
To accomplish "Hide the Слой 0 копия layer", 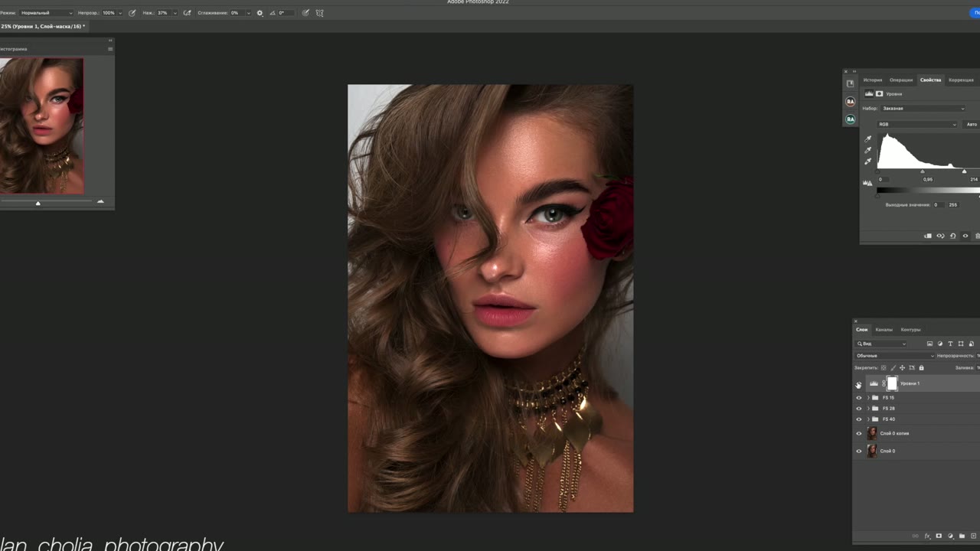I will pyautogui.click(x=858, y=434).
